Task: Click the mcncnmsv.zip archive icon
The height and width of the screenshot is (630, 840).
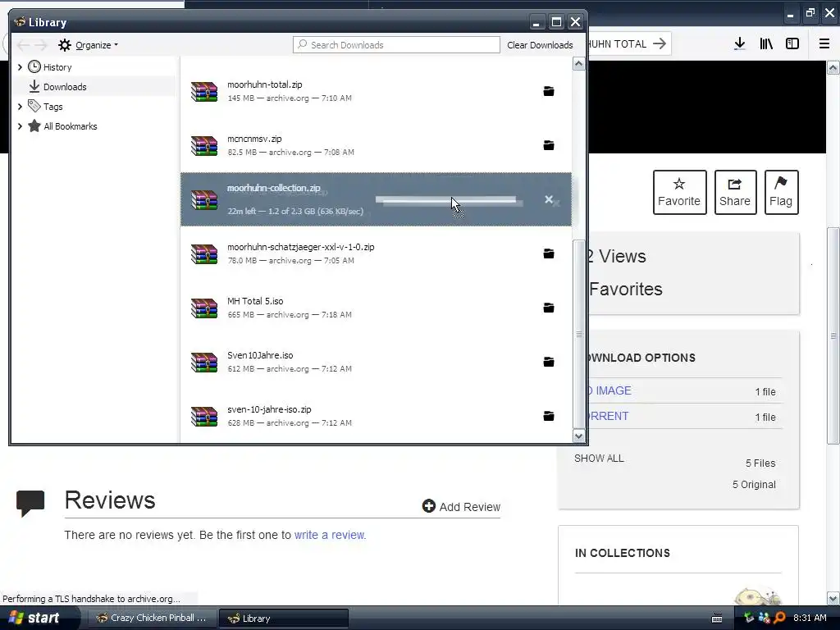Action: tap(204, 145)
